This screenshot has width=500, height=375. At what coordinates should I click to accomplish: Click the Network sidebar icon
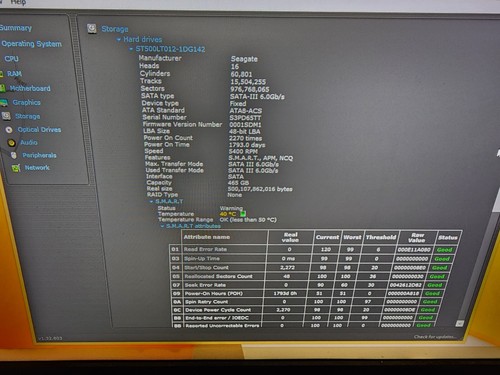click(16, 168)
